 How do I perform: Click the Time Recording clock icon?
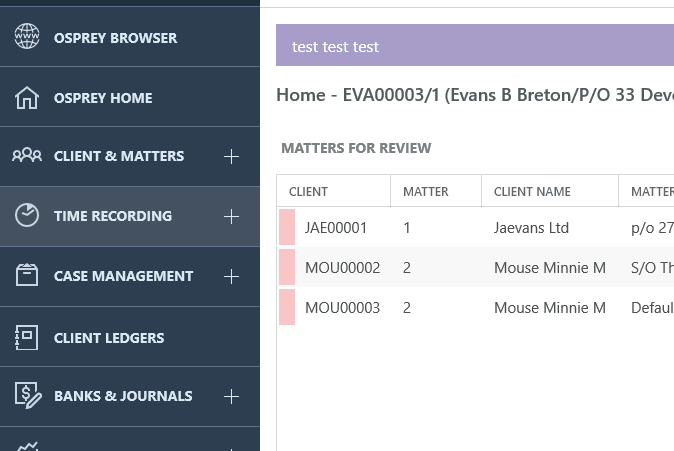(x=27, y=215)
